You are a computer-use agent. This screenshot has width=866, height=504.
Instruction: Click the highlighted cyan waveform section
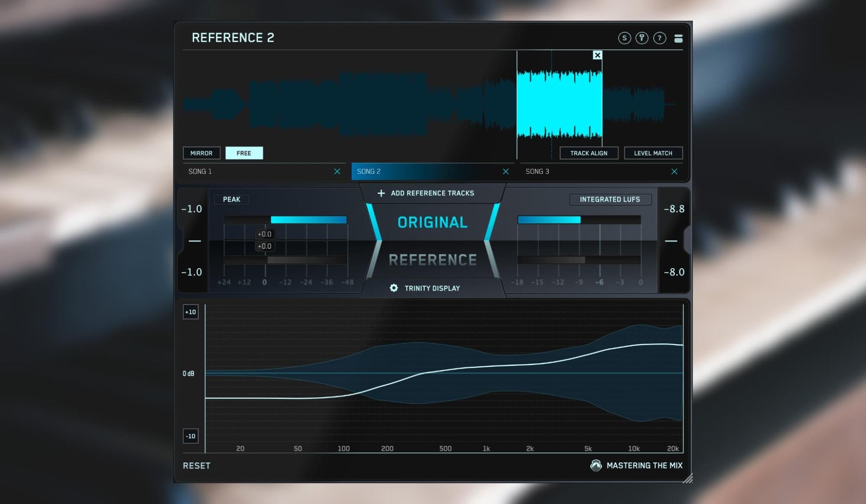tap(559, 104)
